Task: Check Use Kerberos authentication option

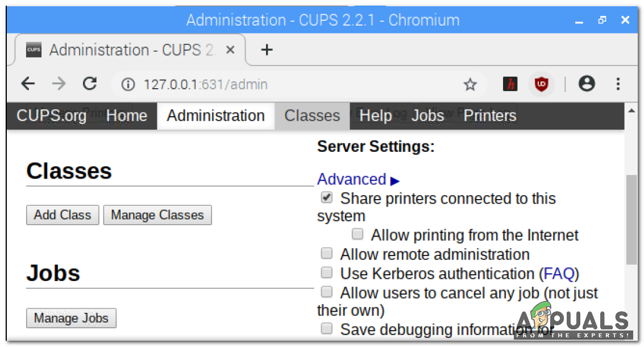Action: [x=327, y=272]
